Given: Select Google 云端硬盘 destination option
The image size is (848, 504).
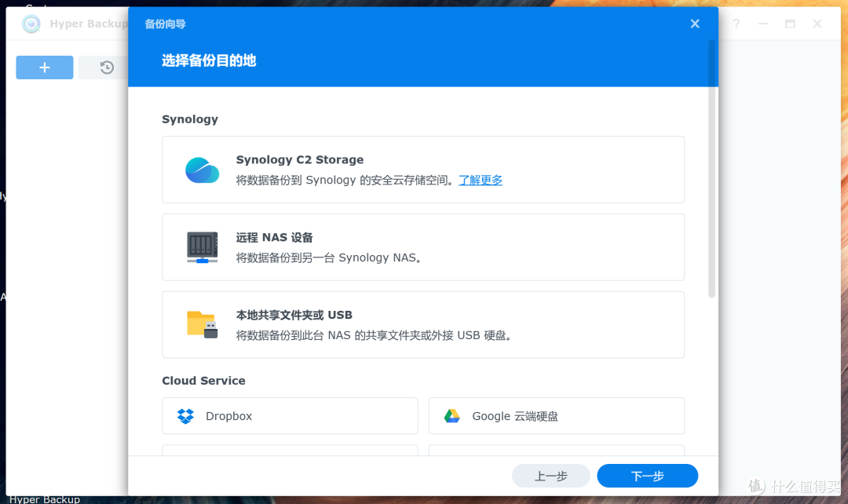Looking at the screenshot, I should (x=557, y=416).
